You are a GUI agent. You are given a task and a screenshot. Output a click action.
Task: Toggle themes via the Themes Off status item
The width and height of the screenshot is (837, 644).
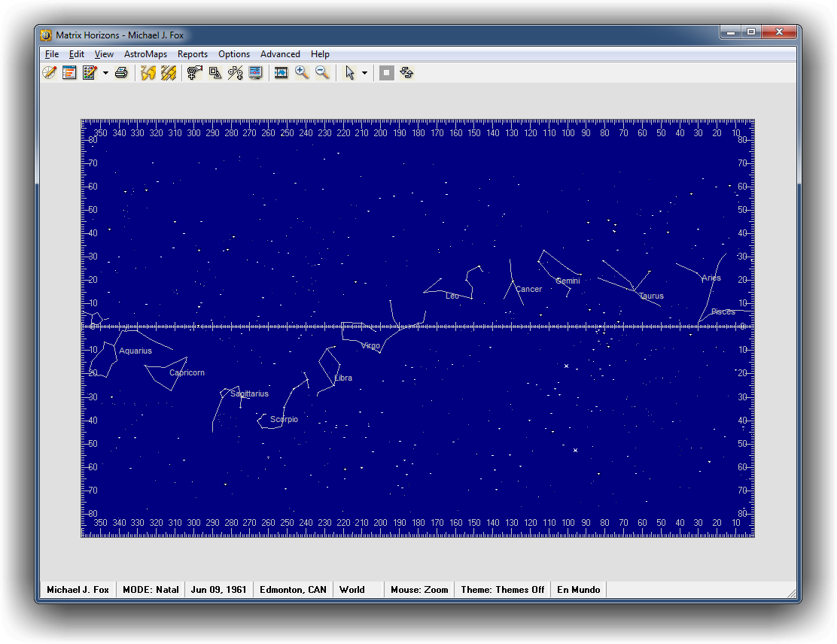pos(502,589)
